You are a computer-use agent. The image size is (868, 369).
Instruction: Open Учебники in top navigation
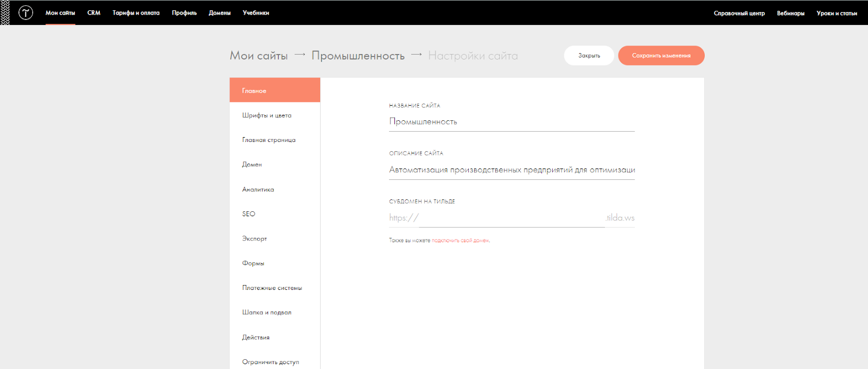click(x=256, y=13)
